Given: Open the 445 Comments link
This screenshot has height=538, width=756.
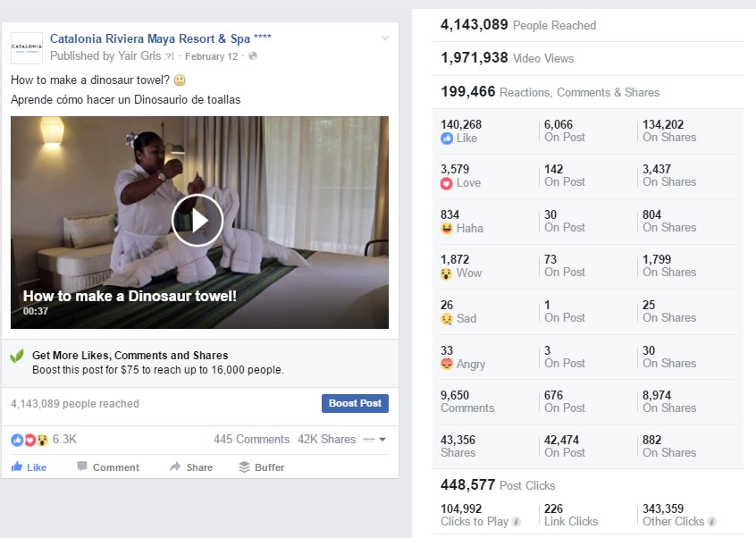Looking at the screenshot, I should click(251, 439).
